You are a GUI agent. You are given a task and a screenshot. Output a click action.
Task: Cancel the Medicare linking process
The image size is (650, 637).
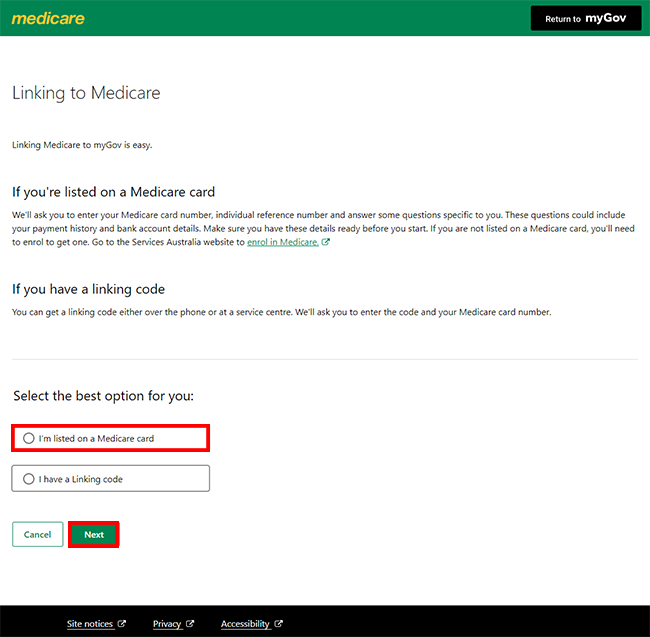[x=37, y=534]
